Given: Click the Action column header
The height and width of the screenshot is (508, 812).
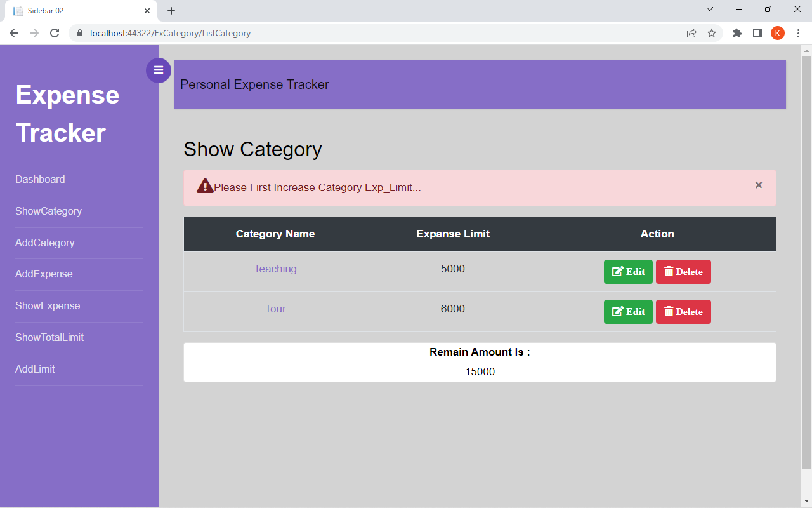Looking at the screenshot, I should 657,234.
